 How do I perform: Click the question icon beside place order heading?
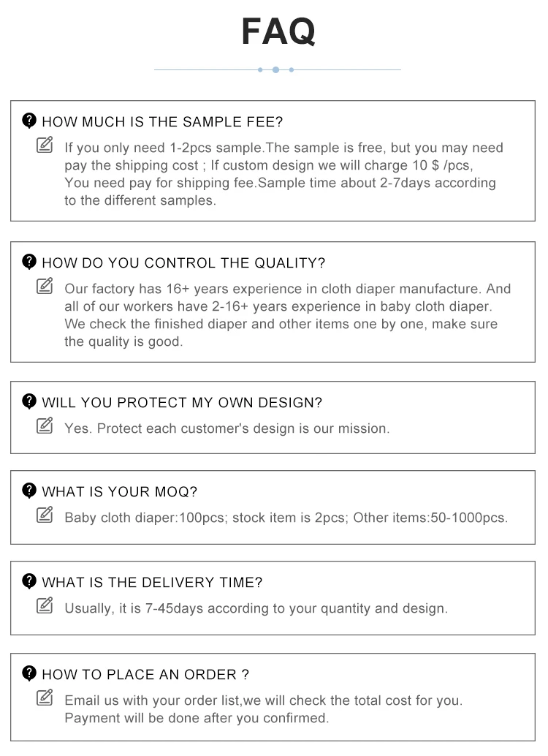point(29,673)
